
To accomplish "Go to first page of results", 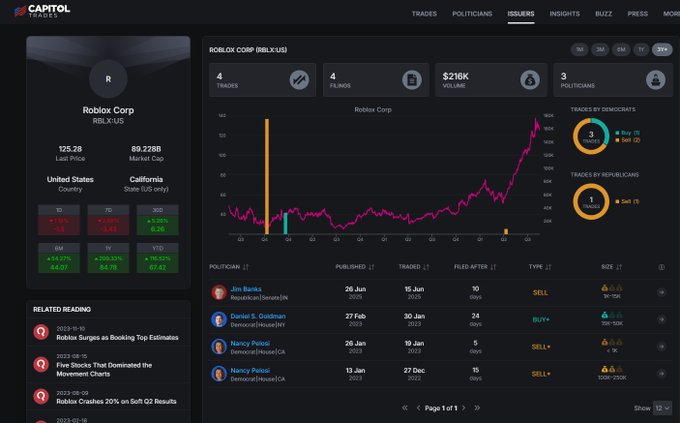I will click(x=405, y=408).
